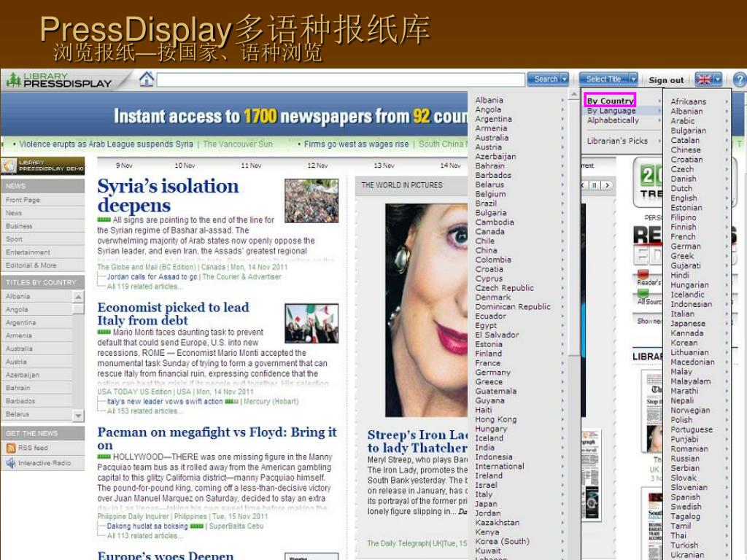Click the Interactive Radio speaker icon
This screenshot has height=560, width=747.
pyautogui.click(x=10, y=463)
